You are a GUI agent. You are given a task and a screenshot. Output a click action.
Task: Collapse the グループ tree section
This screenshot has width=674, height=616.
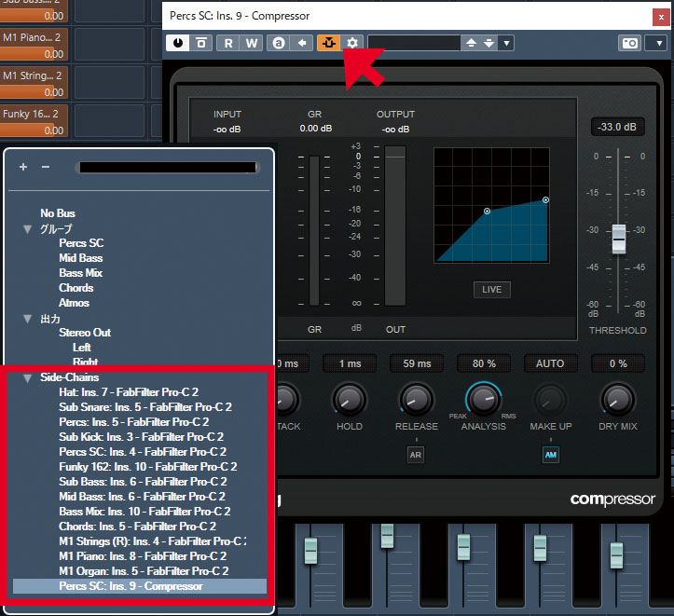[x=28, y=229]
